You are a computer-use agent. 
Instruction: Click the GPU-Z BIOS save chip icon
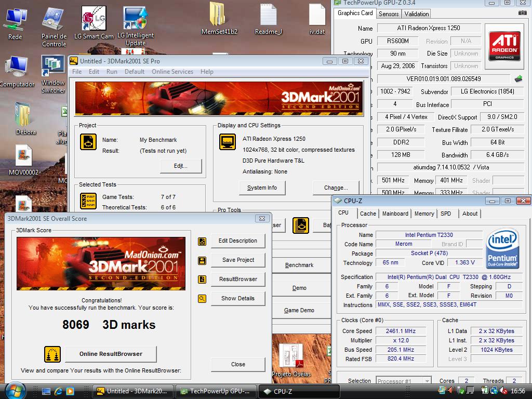[x=518, y=79]
